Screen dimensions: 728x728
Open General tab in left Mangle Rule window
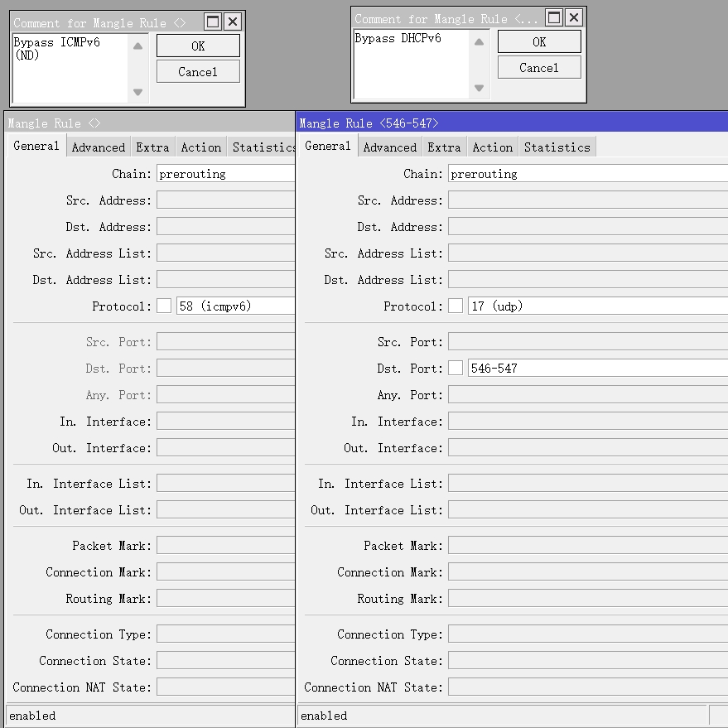pyautogui.click(x=36, y=147)
